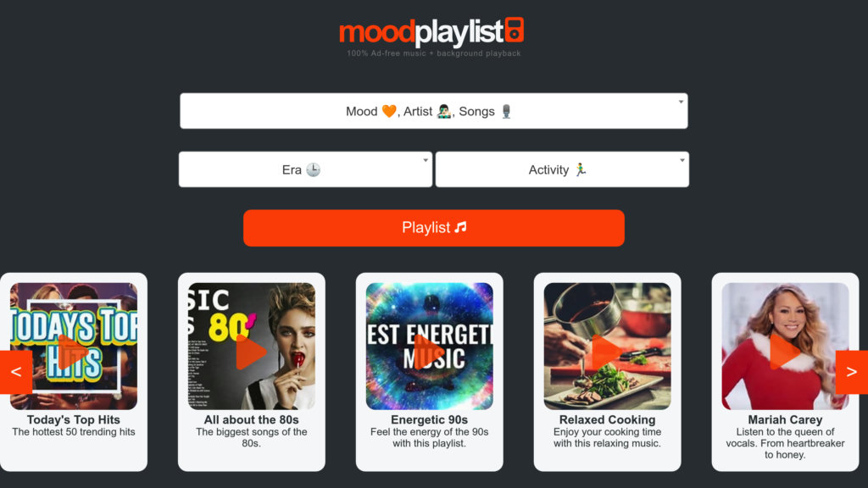Go to next carousel slide arrow
This screenshot has height=488, width=868.
(851, 372)
